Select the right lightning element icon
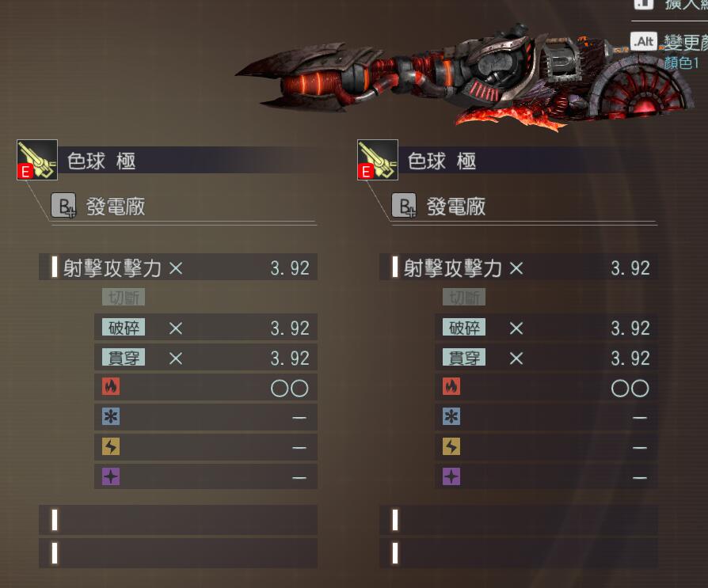708x588 pixels. point(451,447)
